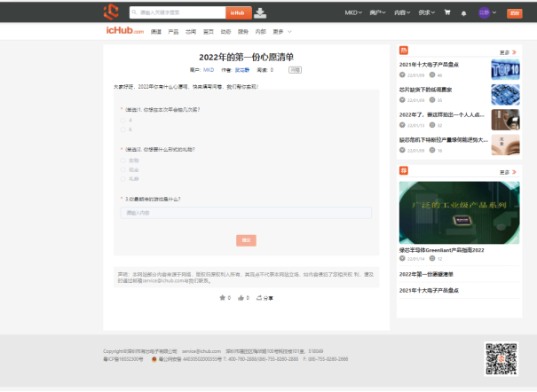This screenshot has height=392, width=537.
Task: Click the star favorite icon below the article
Action: click(223, 298)
